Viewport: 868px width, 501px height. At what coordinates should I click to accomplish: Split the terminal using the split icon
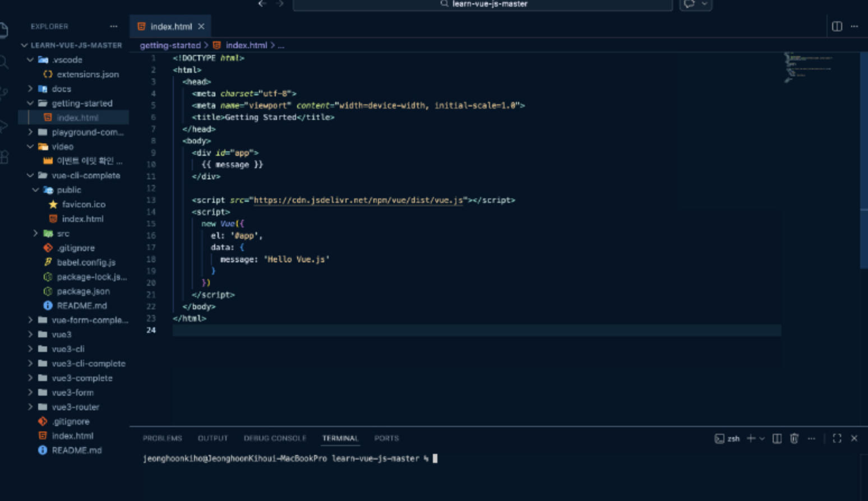coord(777,438)
